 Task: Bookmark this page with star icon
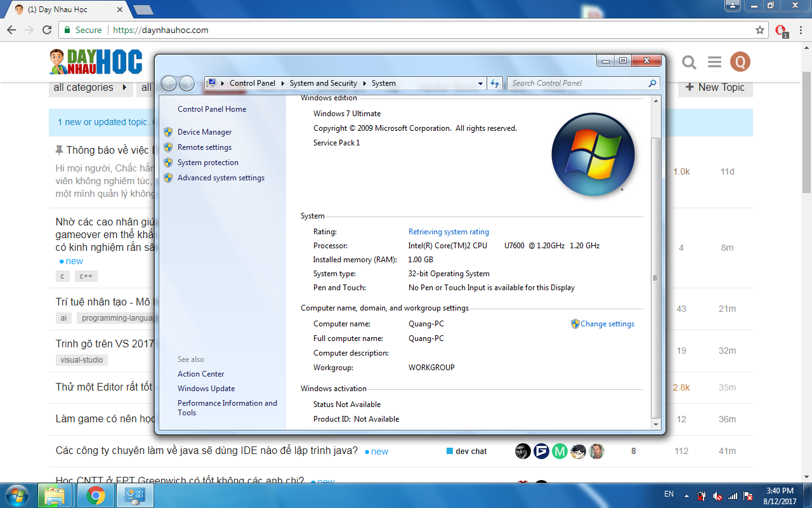click(x=760, y=30)
